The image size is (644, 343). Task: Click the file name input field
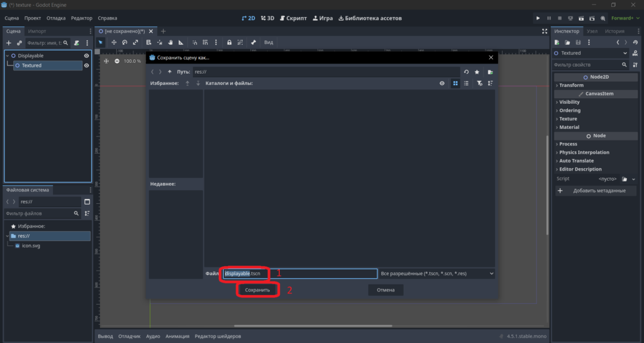[300, 274]
